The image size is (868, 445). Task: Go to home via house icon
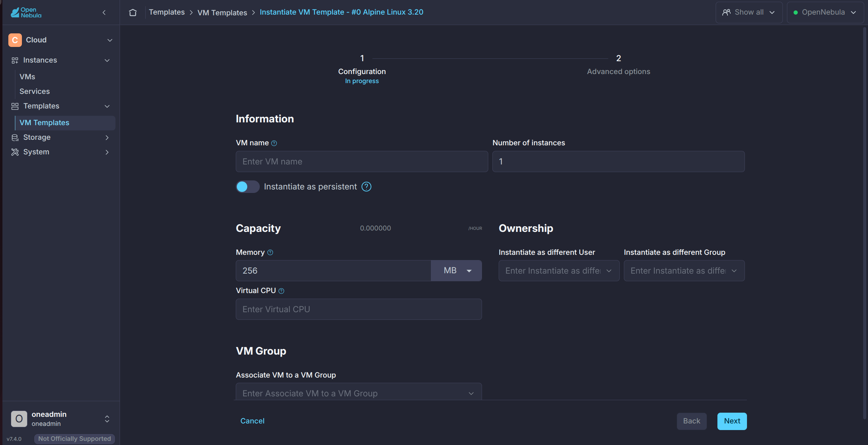132,13
